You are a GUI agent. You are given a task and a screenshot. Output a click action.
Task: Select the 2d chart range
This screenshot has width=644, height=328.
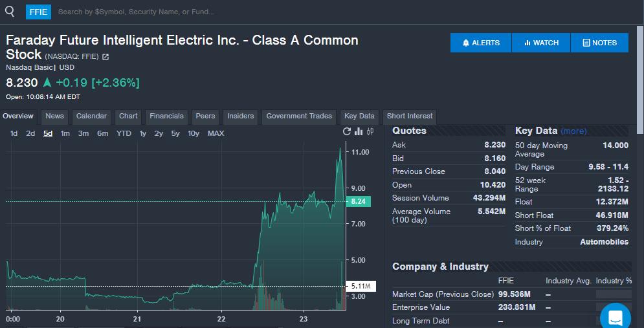pos(30,133)
